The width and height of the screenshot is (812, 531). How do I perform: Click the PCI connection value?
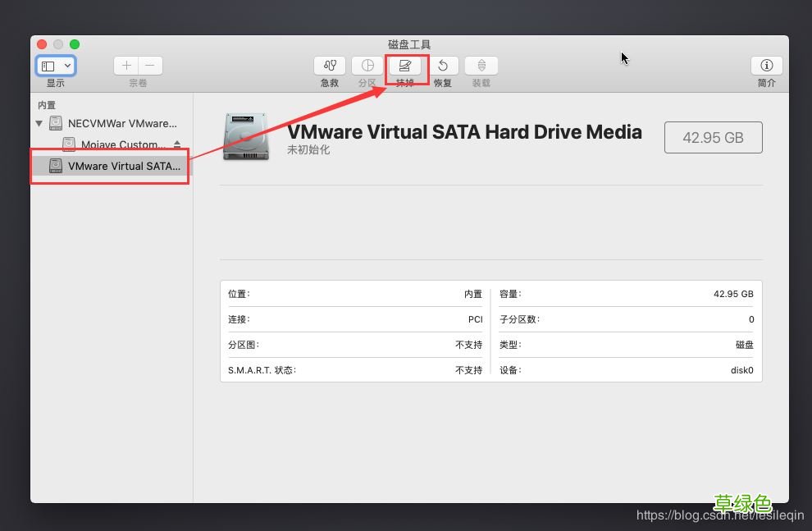point(476,319)
